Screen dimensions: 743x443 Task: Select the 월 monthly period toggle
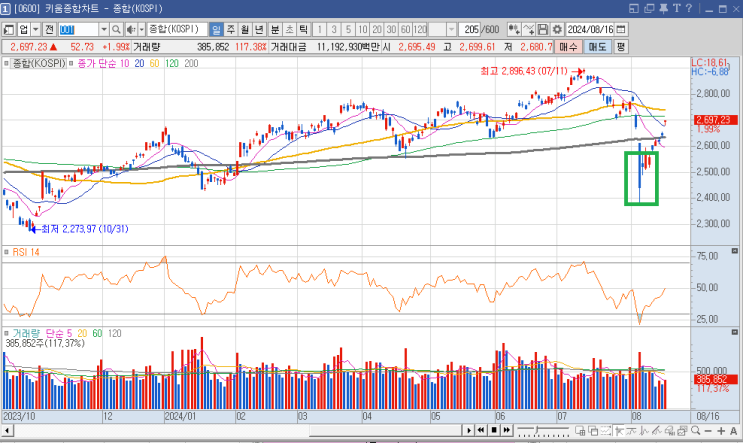pos(245,29)
